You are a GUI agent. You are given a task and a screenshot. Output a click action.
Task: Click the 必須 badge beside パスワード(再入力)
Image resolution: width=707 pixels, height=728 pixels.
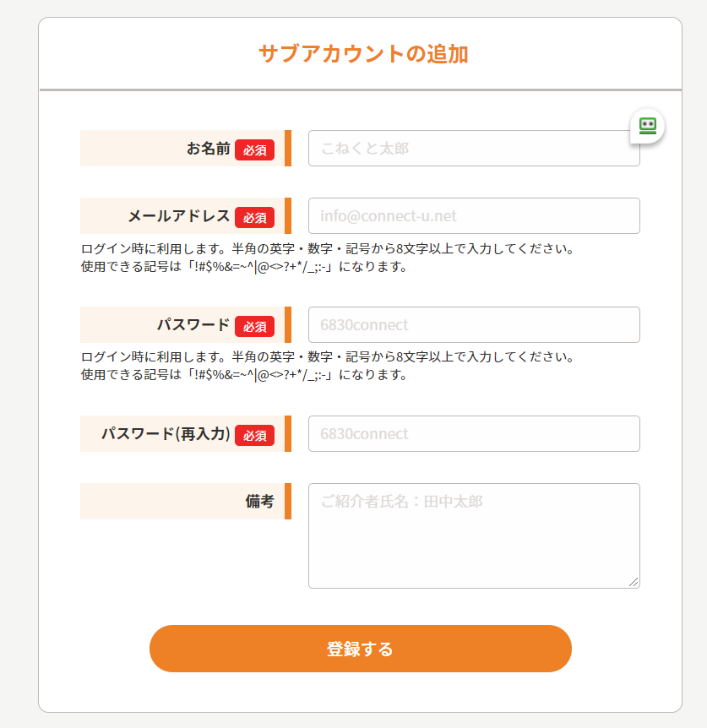click(x=254, y=435)
